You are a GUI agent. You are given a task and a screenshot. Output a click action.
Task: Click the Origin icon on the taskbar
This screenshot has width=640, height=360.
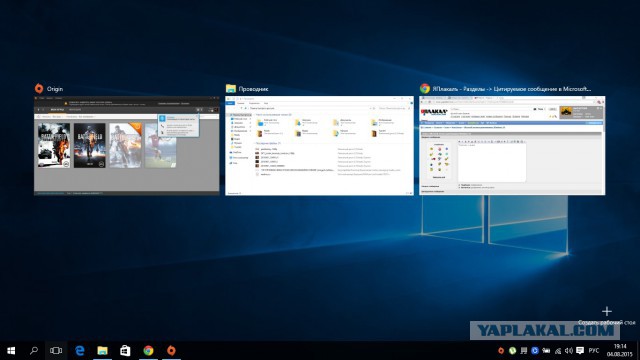point(171,350)
